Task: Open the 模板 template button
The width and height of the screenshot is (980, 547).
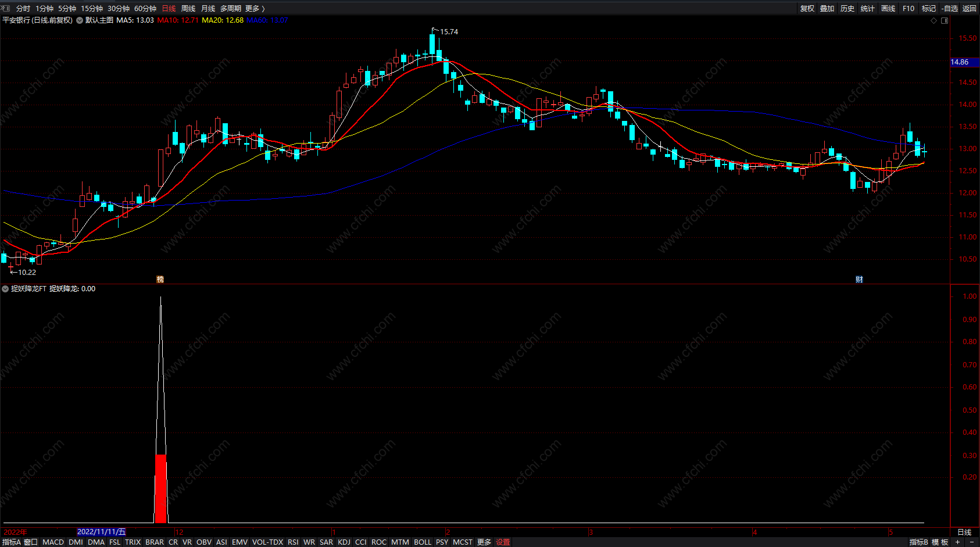Action: [940, 542]
